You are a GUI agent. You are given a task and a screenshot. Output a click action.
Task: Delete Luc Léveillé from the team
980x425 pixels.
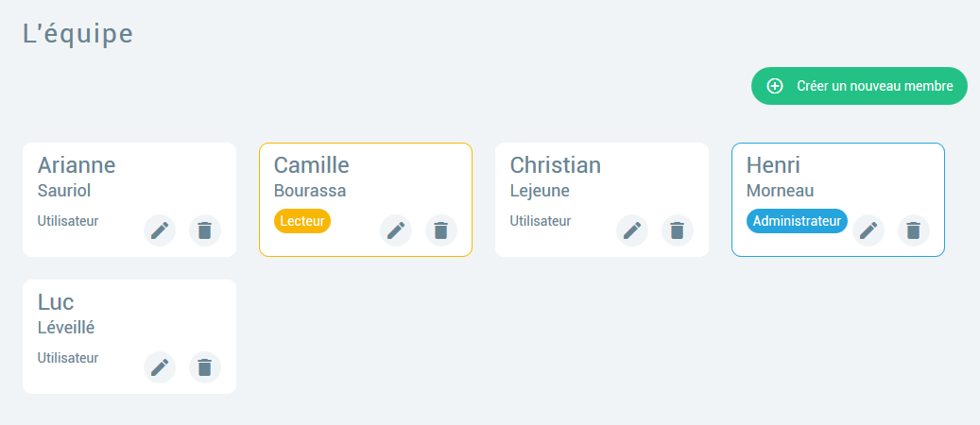coord(205,367)
